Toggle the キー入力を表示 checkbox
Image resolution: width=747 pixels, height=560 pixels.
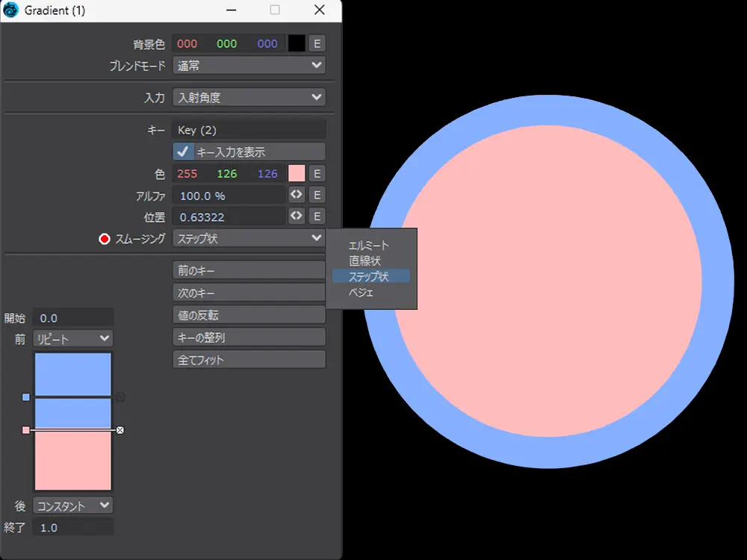(x=184, y=152)
